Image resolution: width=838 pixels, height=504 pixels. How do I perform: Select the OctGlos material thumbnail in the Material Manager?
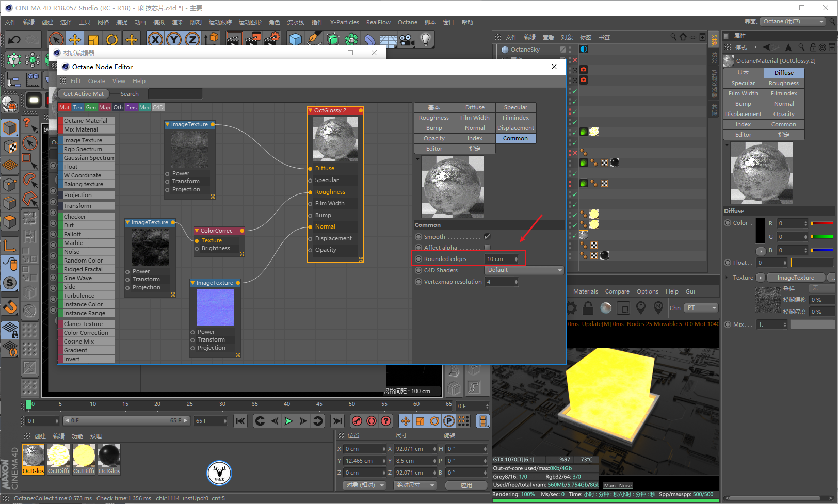pos(34,459)
